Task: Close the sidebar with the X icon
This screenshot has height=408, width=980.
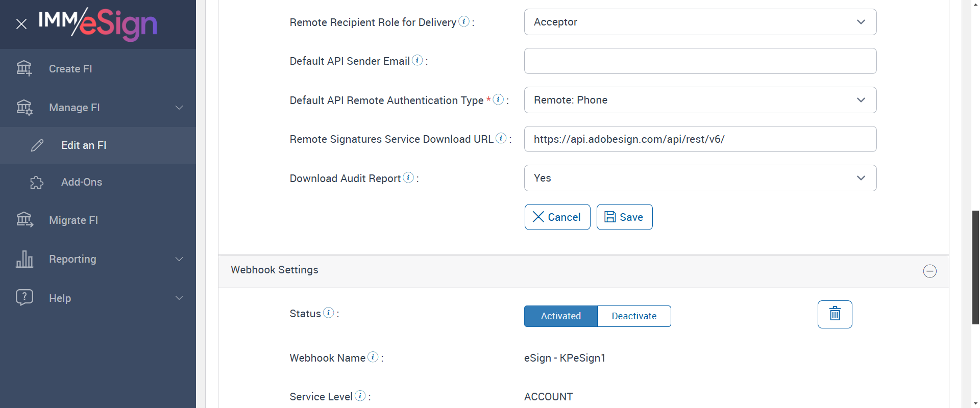Action: (21, 24)
